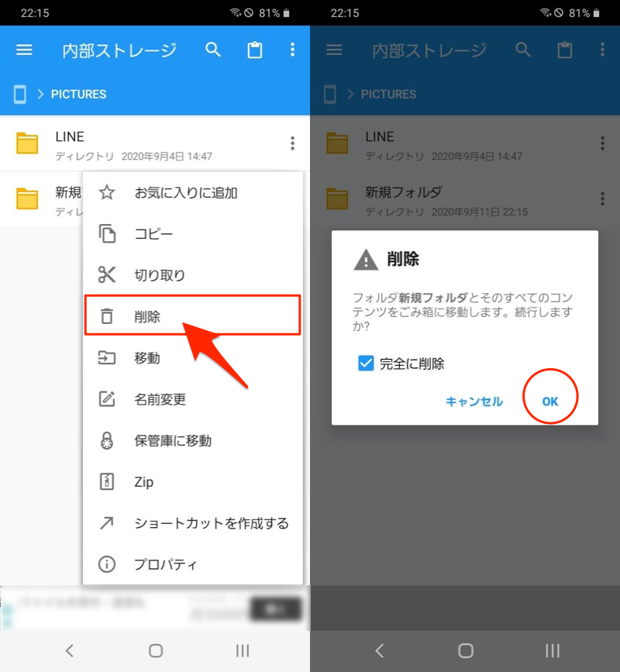Open the three-dot menu beside the dimmed 新規フォルダ row
620x672 pixels.
[x=602, y=198]
